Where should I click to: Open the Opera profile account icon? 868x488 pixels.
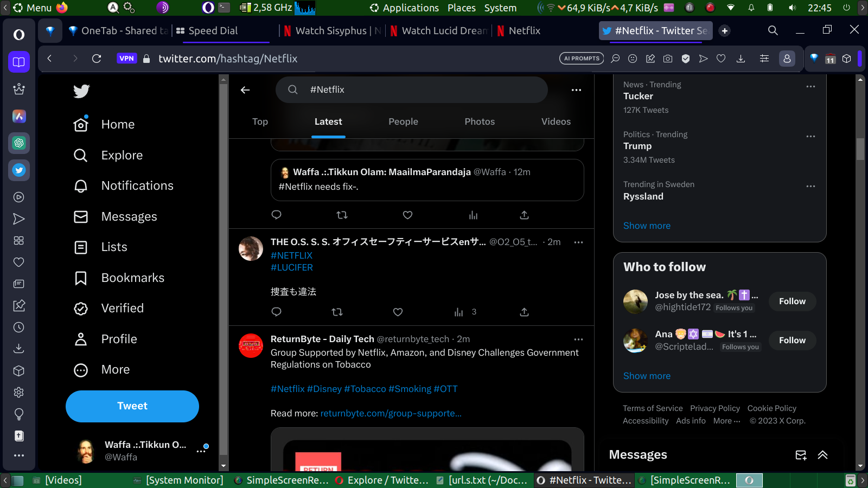(787, 59)
